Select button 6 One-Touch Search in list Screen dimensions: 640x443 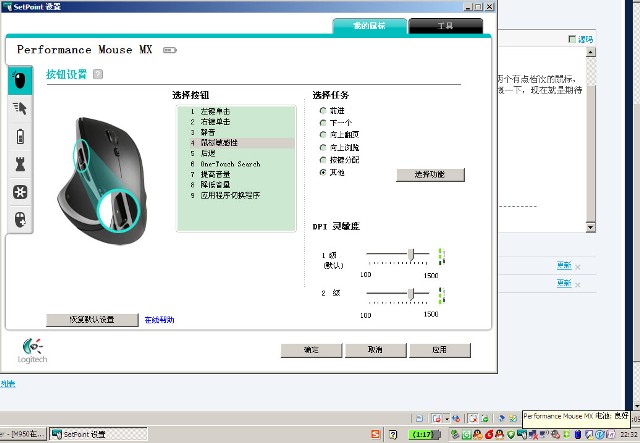(x=236, y=164)
